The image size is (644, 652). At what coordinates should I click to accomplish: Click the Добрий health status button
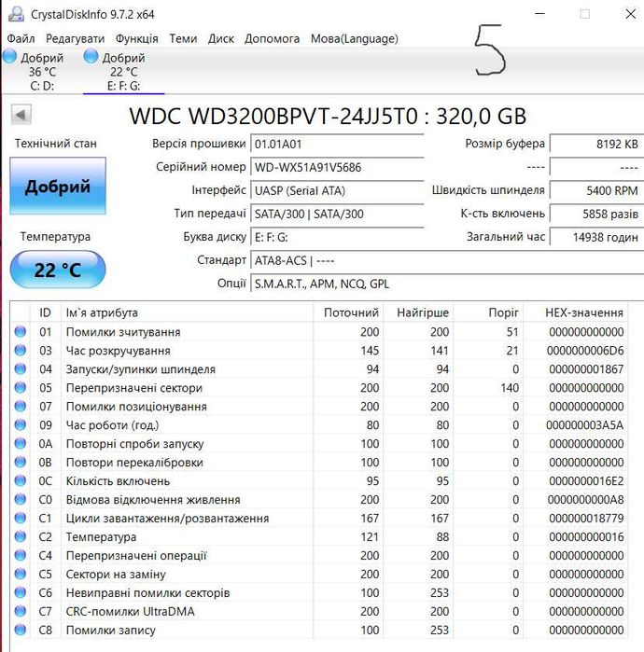58,186
